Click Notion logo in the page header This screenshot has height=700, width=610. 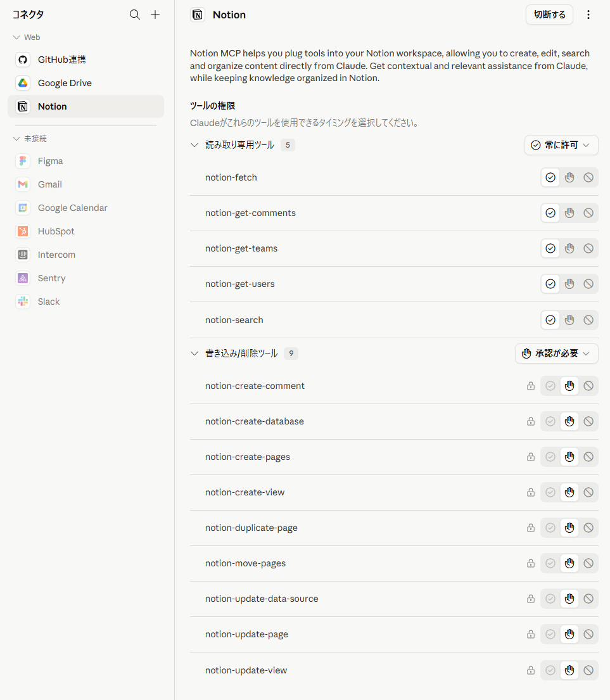point(197,15)
